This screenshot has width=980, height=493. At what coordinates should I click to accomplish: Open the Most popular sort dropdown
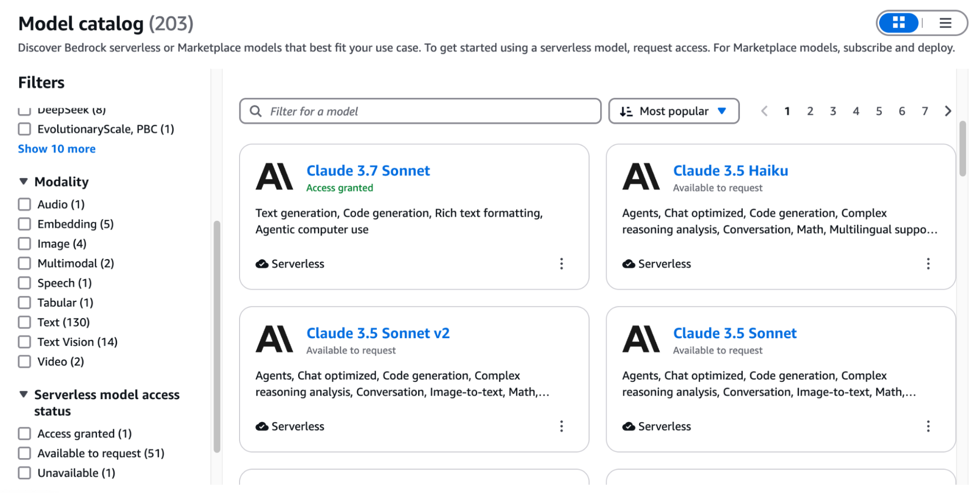pos(674,111)
